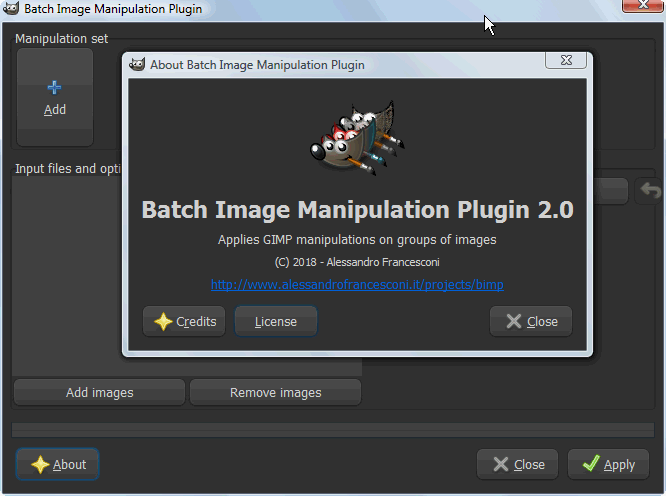The height and width of the screenshot is (496, 666).
Task: Open the Credits in About dialog
Action: [x=184, y=321]
